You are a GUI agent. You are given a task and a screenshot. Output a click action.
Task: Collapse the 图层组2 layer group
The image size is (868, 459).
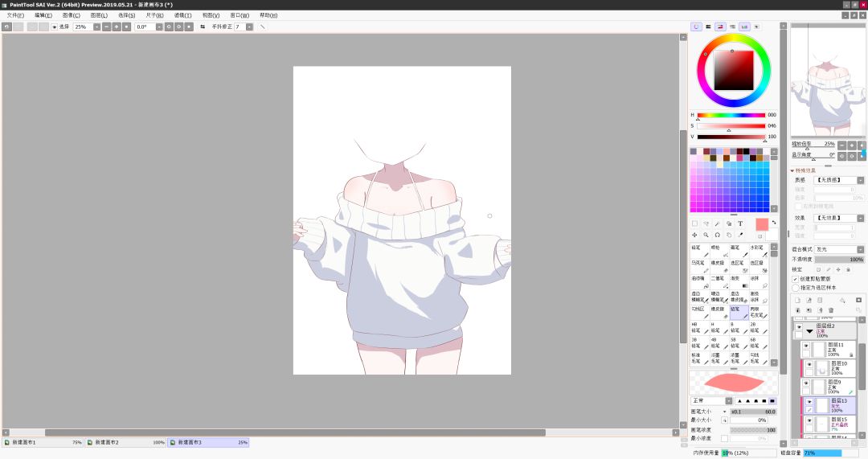pyautogui.click(x=809, y=331)
